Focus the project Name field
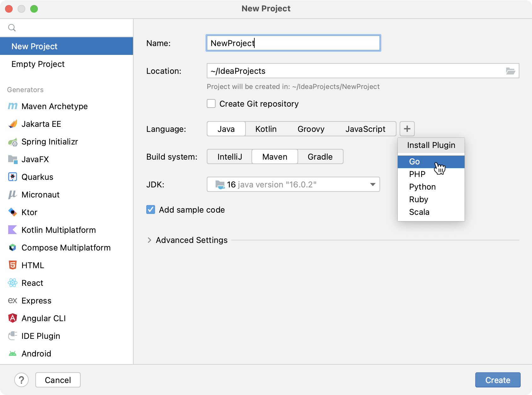This screenshot has width=532, height=395. (293, 43)
